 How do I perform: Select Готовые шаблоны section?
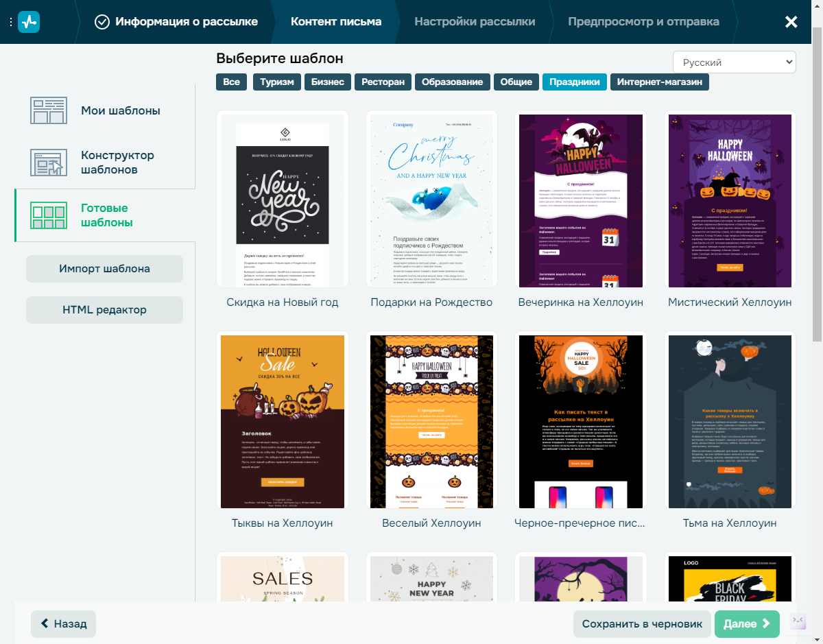105,215
